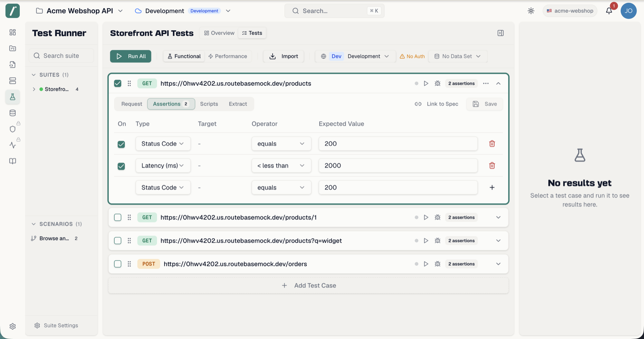The width and height of the screenshot is (644, 339).
Task: Run the /products/1 test play icon
Action: click(426, 217)
